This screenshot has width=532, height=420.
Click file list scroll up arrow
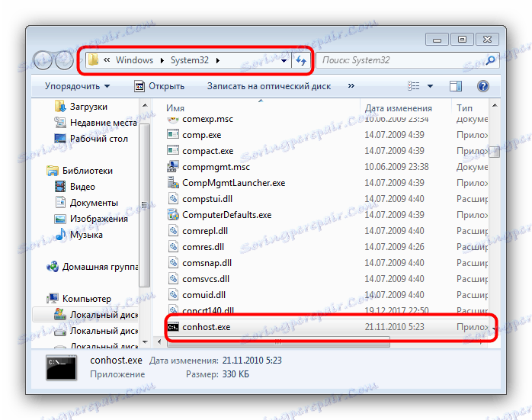tap(495, 105)
